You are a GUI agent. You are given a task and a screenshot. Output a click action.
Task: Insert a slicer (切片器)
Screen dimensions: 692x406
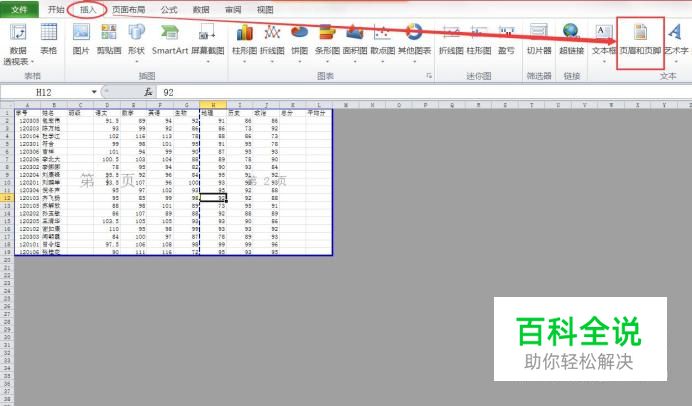click(539, 40)
